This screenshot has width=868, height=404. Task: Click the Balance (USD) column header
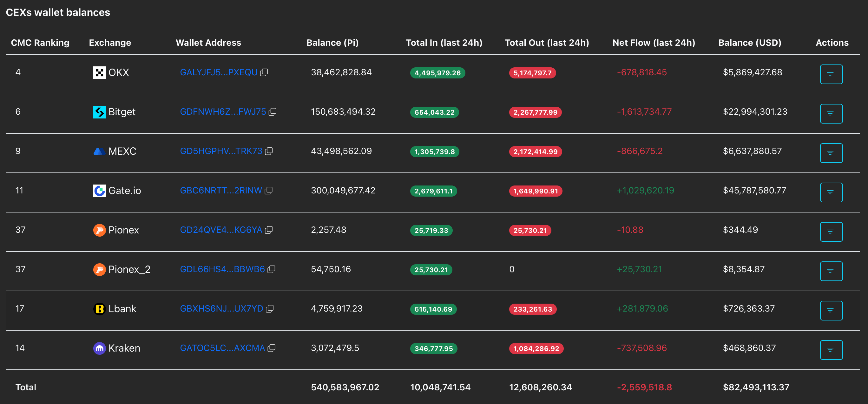click(750, 43)
